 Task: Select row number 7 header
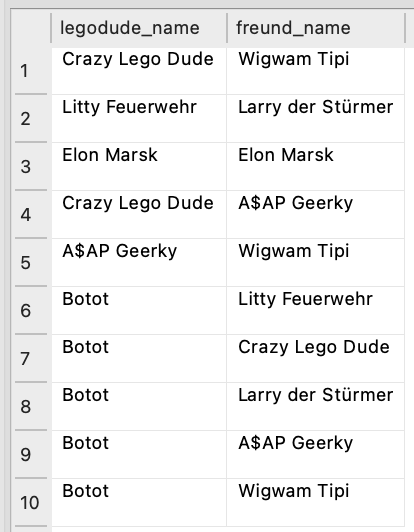click(31, 359)
